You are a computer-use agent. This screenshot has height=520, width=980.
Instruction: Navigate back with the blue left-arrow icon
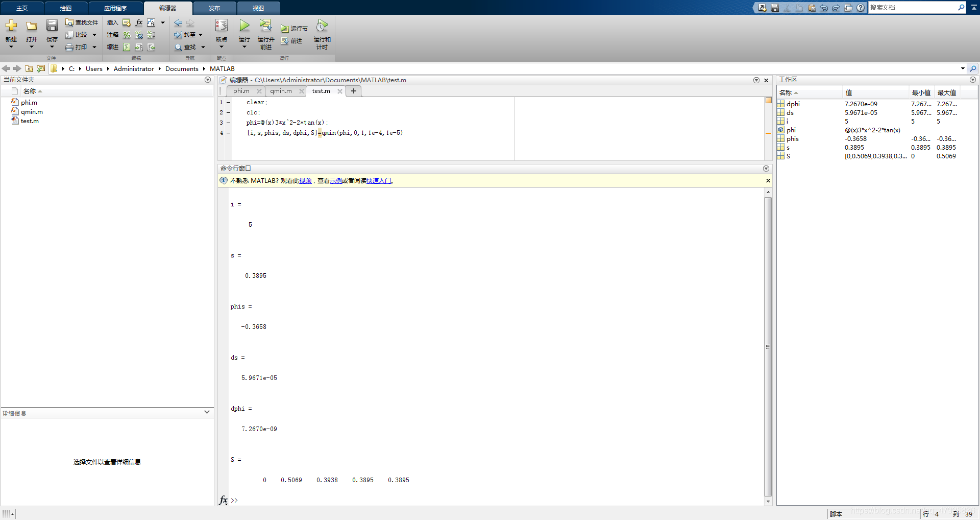point(178,23)
